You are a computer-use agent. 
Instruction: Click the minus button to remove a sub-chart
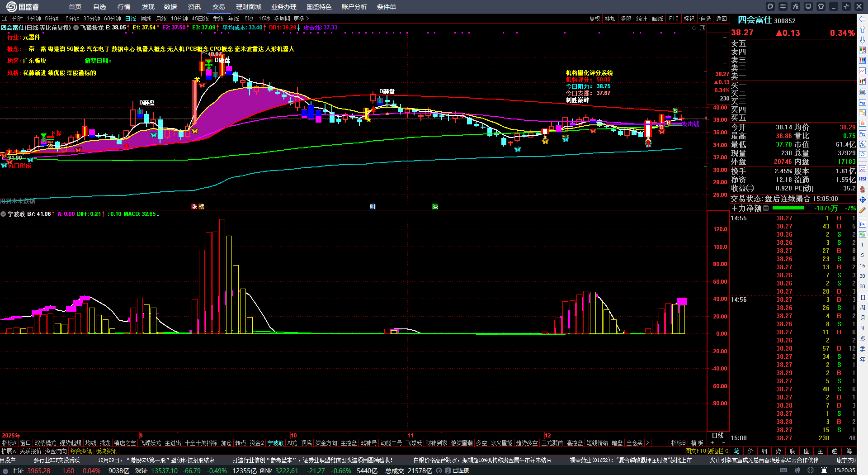point(723,443)
